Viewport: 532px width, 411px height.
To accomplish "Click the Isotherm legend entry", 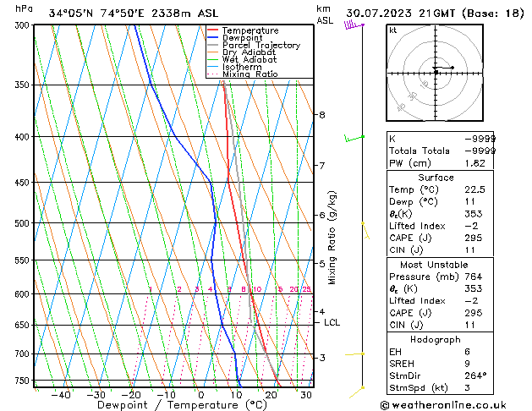I will click(x=234, y=67).
